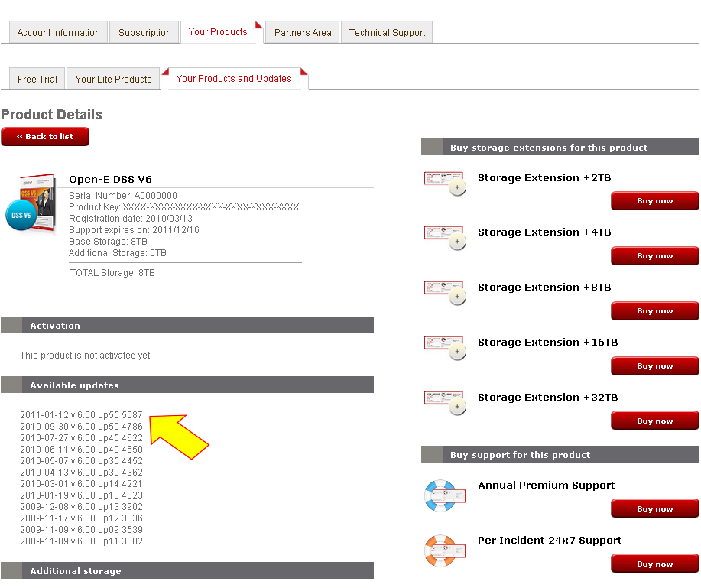Buy now for Storage Extension +4TB
Screen dimensions: 701x588
[655, 256]
